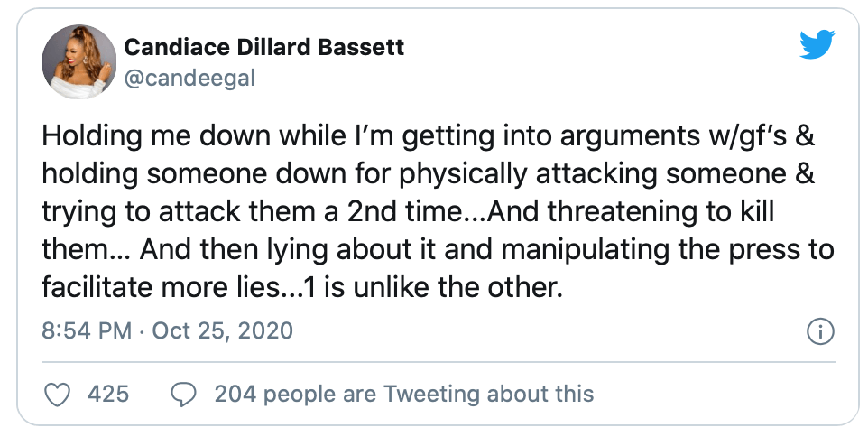View Candiace Dillard Bassett's profile photo
868x437 pixels.
79,61
